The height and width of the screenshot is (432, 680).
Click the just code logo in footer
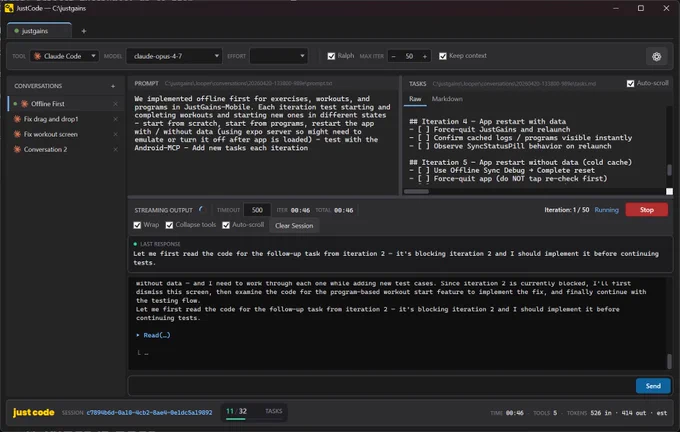(x=33, y=412)
